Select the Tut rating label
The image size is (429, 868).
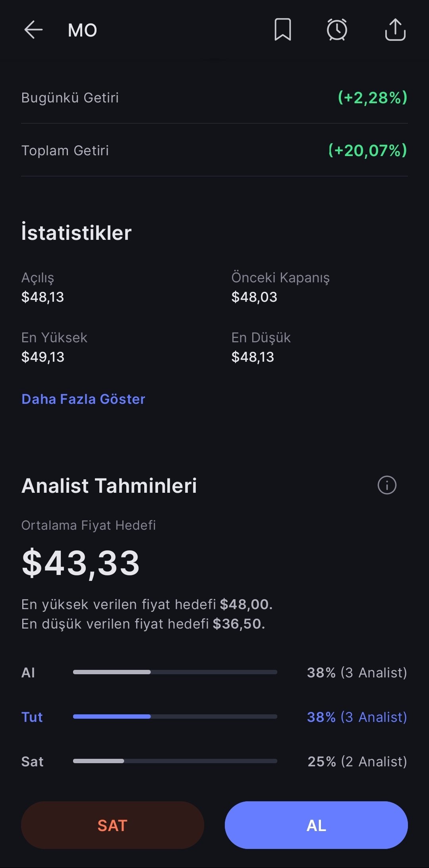pyautogui.click(x=32, y=717)
